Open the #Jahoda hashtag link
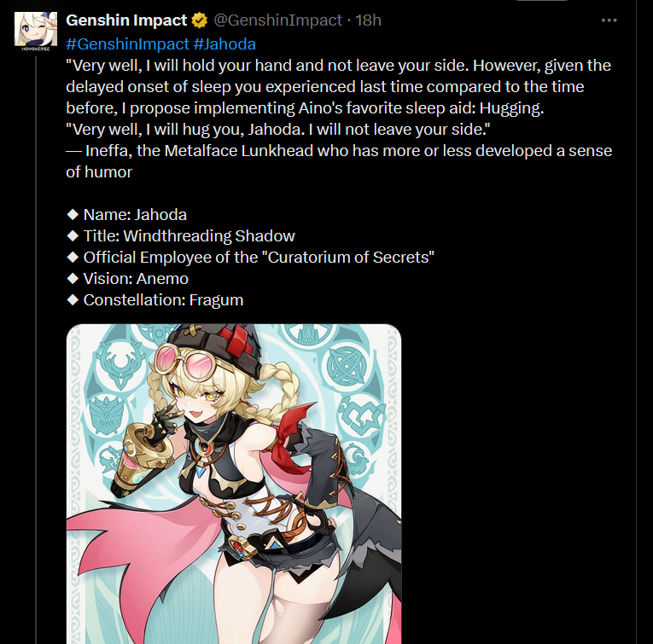The width and height of the screenshot is (653, 644). 224,44
